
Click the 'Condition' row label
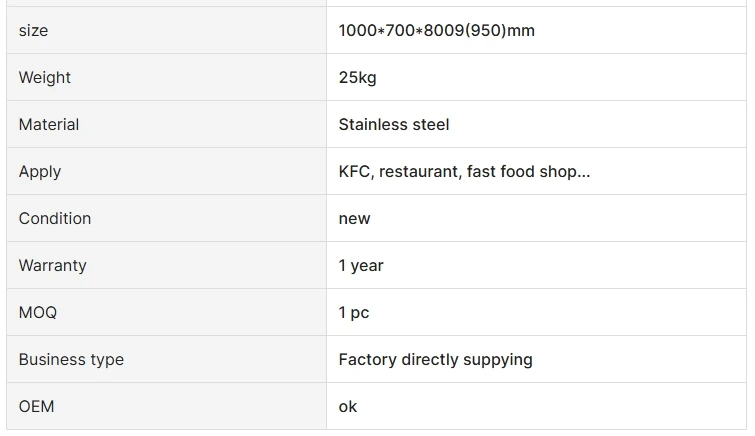(55, 219)
